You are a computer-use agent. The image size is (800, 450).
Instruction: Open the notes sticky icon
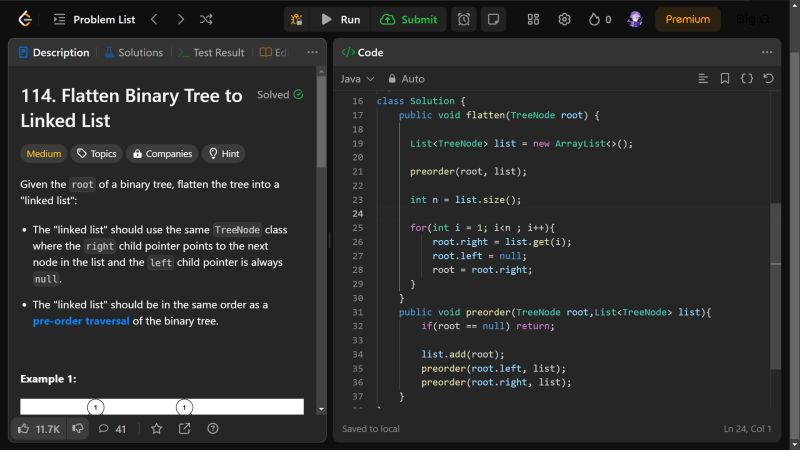click(x=492, y=19)
